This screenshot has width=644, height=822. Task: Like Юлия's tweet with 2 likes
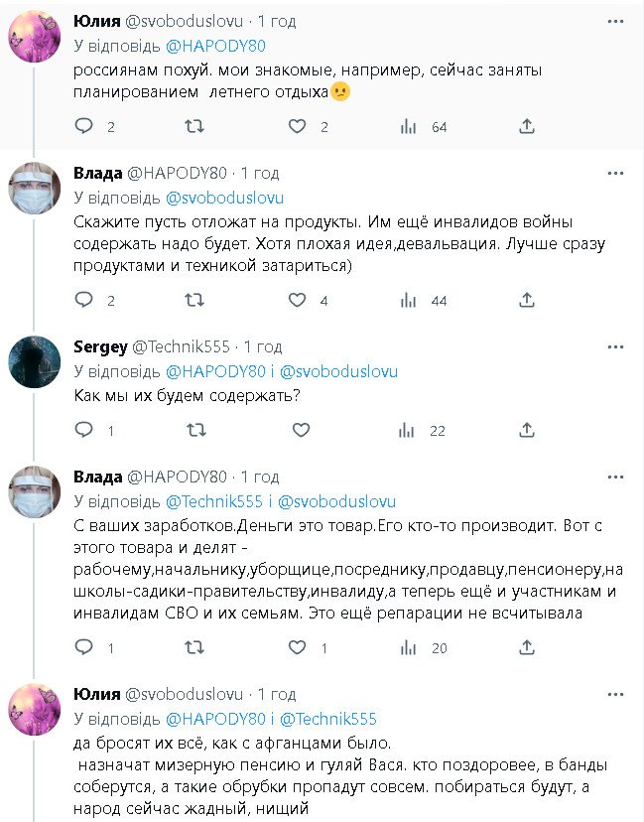[x=297, y=126]
